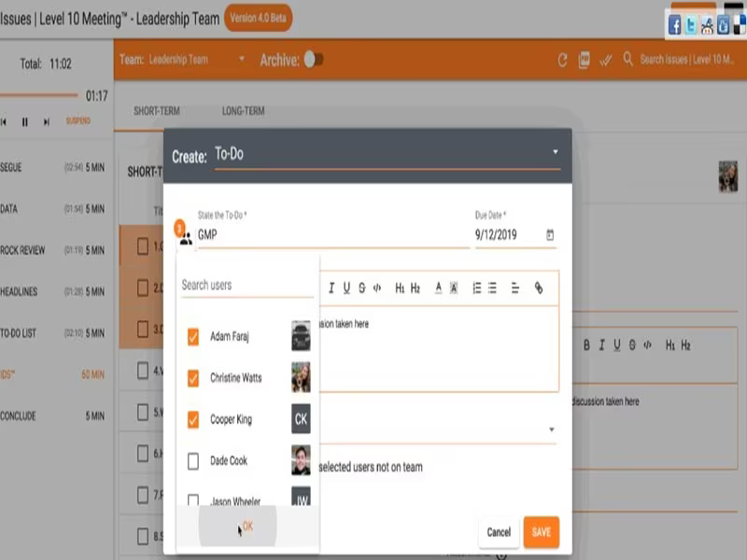The width and height of the screenshot is (747, 560).
Task: Apply Heading 2 in dialog editor
Action: point(416,287)
